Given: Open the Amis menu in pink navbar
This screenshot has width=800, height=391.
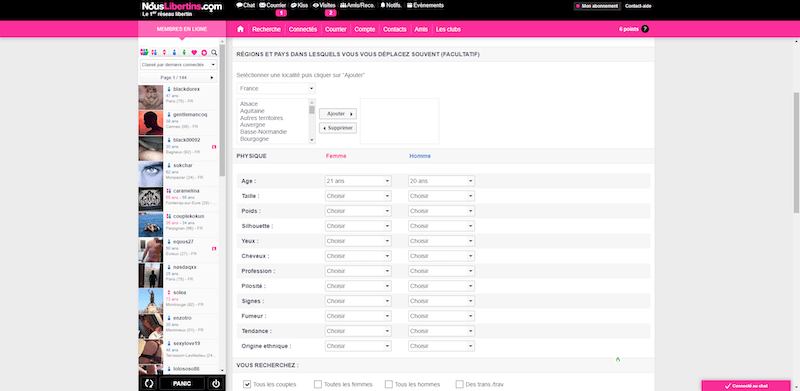Looking at the screenshot, I should click(421, 29).
